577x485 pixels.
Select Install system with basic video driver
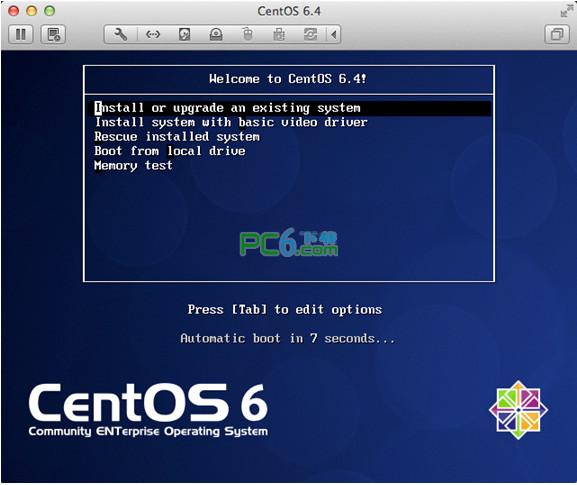click(231, 122)
